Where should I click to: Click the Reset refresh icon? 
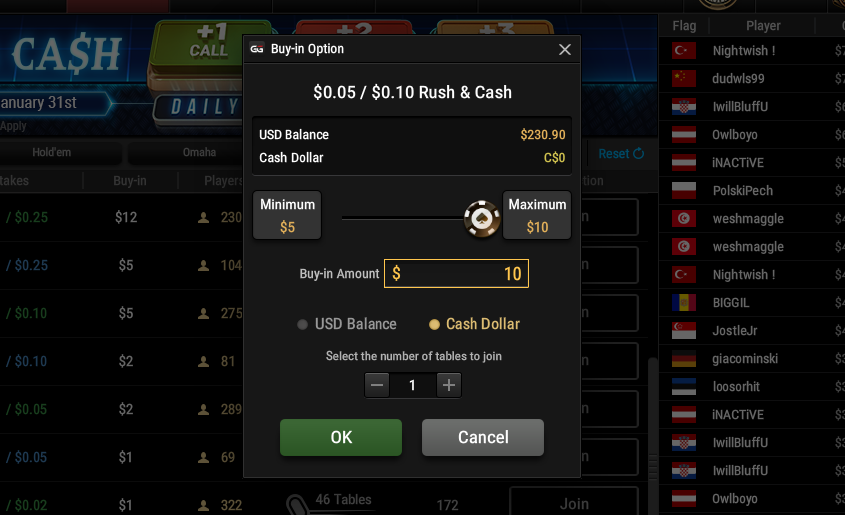click(639, 154)
